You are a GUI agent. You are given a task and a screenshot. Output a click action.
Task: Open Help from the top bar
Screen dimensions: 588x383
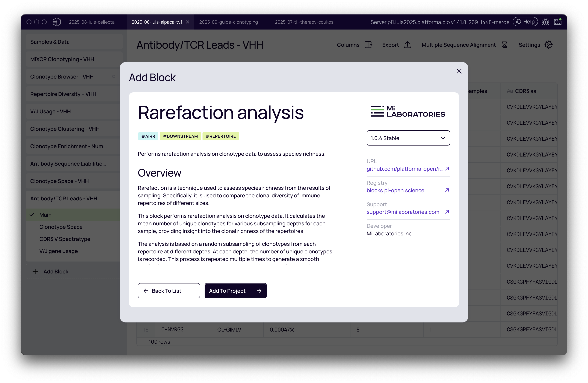pos(525,21)
